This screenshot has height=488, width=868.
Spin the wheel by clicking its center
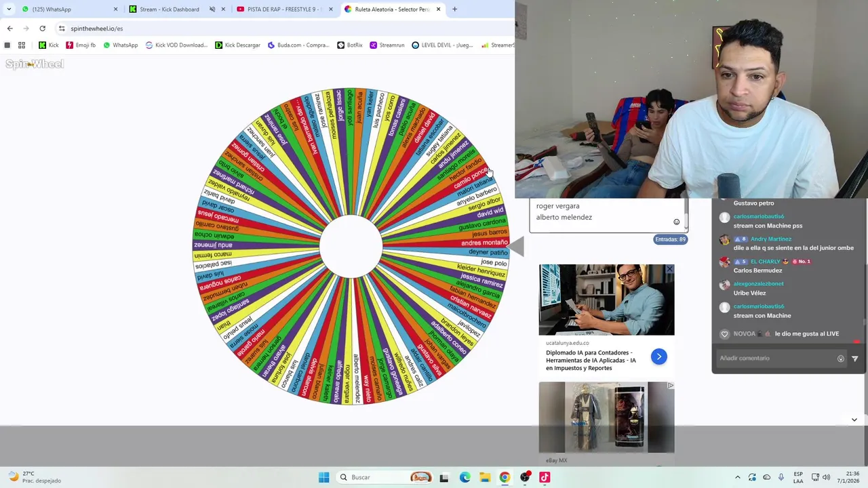tap(351, 247)
